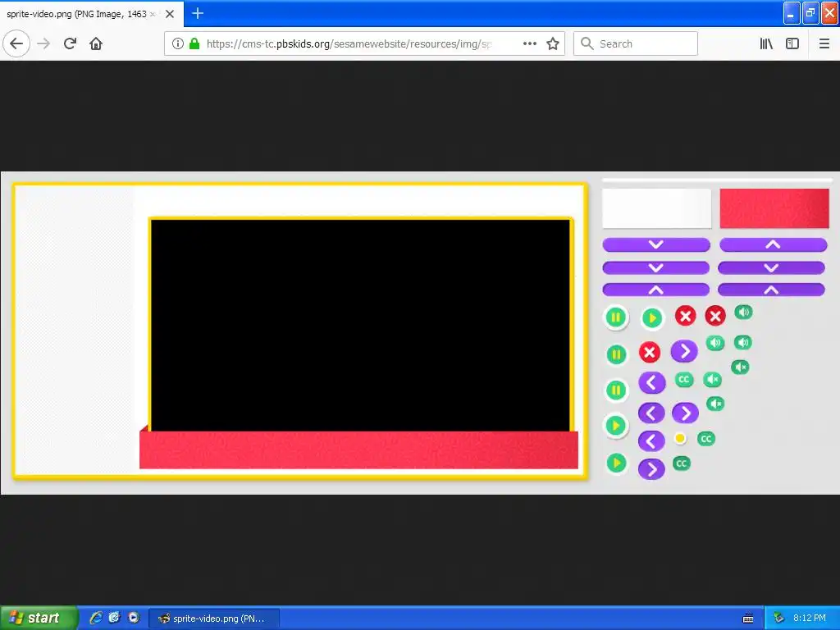Show site information via the info icon
This screenshot has height=630, width=840.
point(178,44)
